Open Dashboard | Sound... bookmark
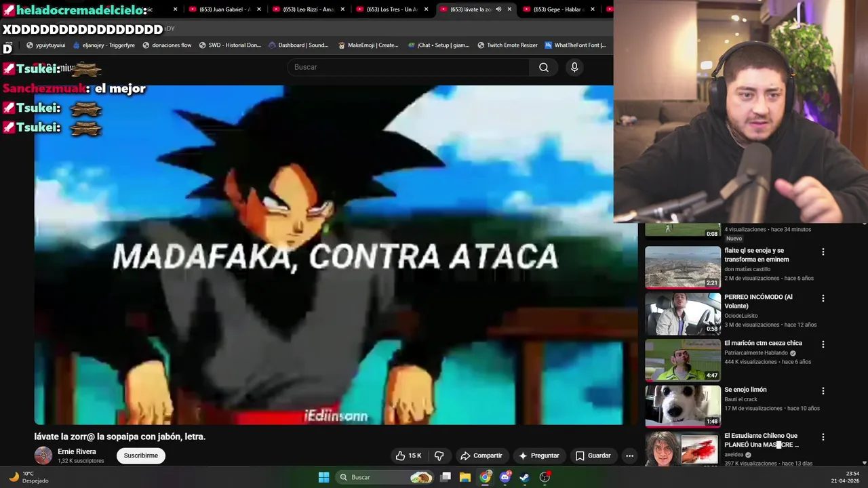The height and width of the screenshot is (488, 868). click(x=298, y=45)
